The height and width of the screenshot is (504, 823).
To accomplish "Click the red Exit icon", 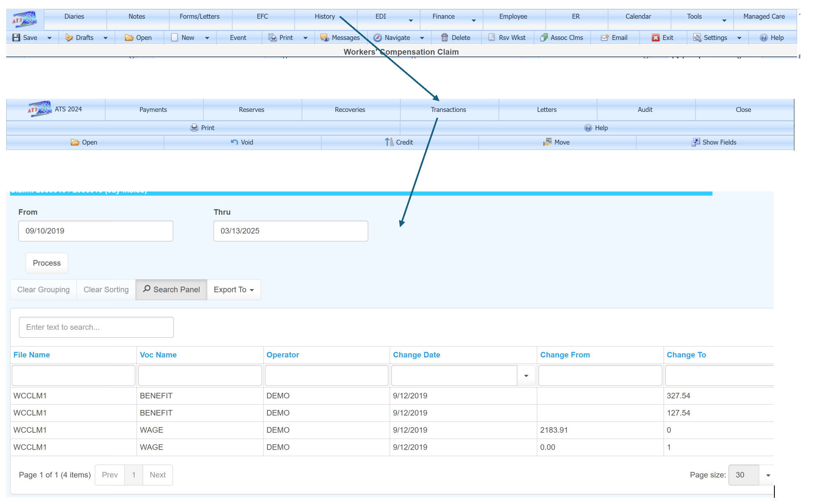I will click(655, 37).
